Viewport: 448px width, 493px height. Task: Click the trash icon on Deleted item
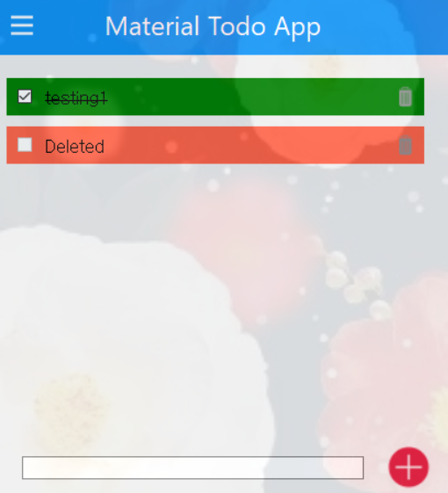(x=405, y=145)
